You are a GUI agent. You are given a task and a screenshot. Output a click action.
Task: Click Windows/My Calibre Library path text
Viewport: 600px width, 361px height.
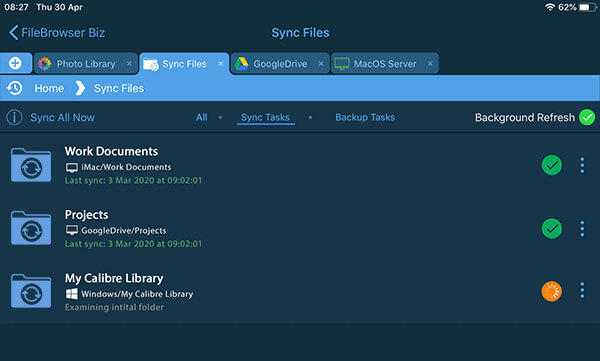click(x=137, y=294)
